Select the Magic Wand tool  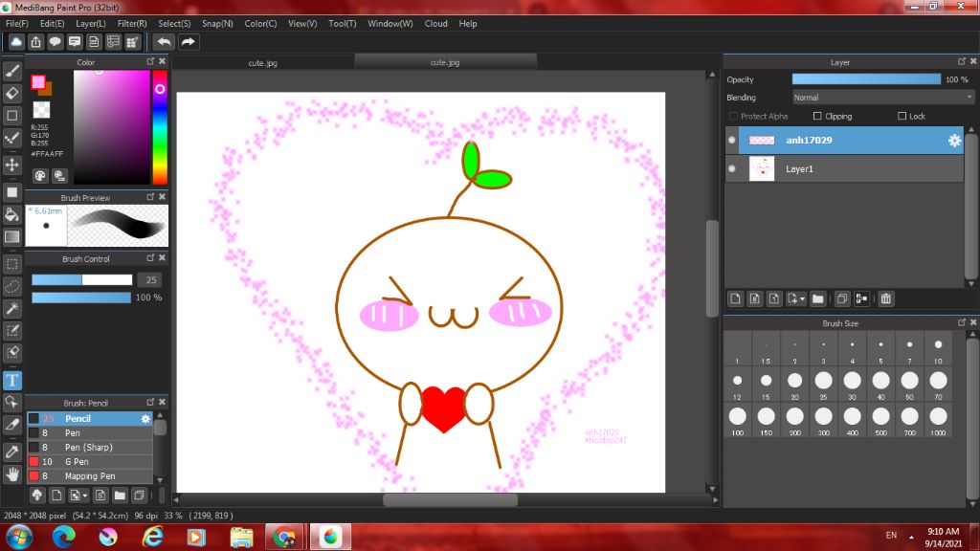(11, 308)
